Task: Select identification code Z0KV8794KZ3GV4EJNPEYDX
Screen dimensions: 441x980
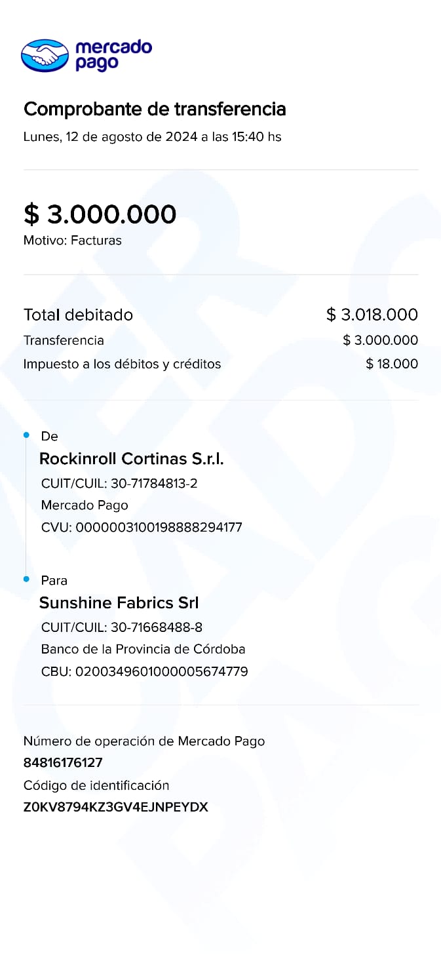Action: [115, 807]
